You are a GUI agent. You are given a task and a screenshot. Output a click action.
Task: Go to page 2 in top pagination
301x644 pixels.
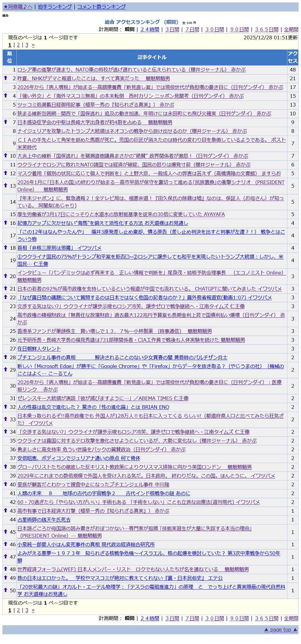click(18, 45)
